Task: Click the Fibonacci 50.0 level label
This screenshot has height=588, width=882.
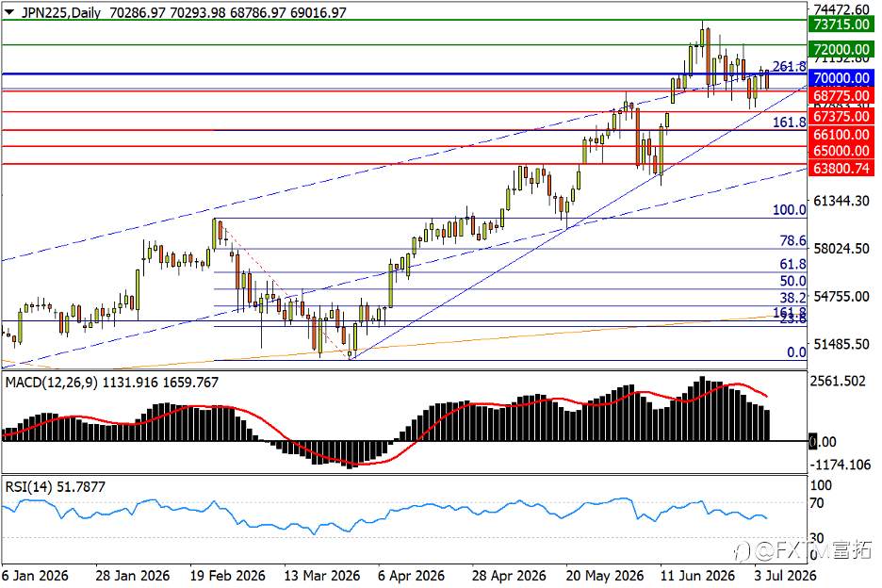Action: coord(792,281)
